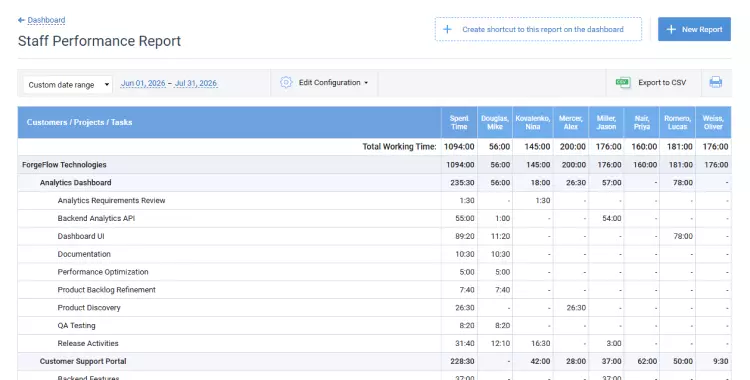Click the Douglas, Mike column header
Viewport: 750px width, 380px height.
coord(495,123)
